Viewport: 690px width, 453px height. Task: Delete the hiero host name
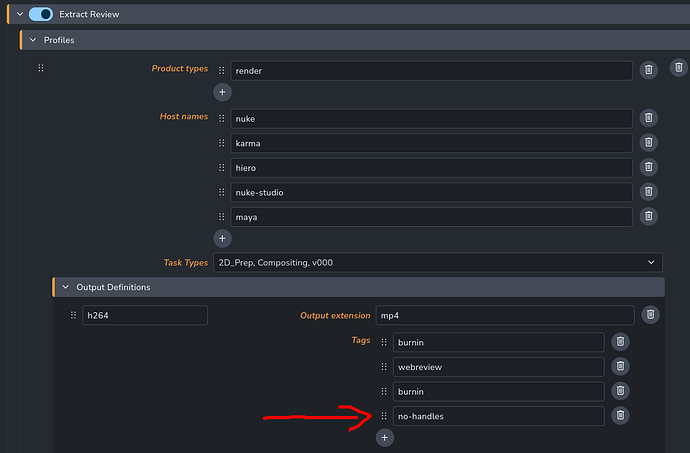(648, 167)
